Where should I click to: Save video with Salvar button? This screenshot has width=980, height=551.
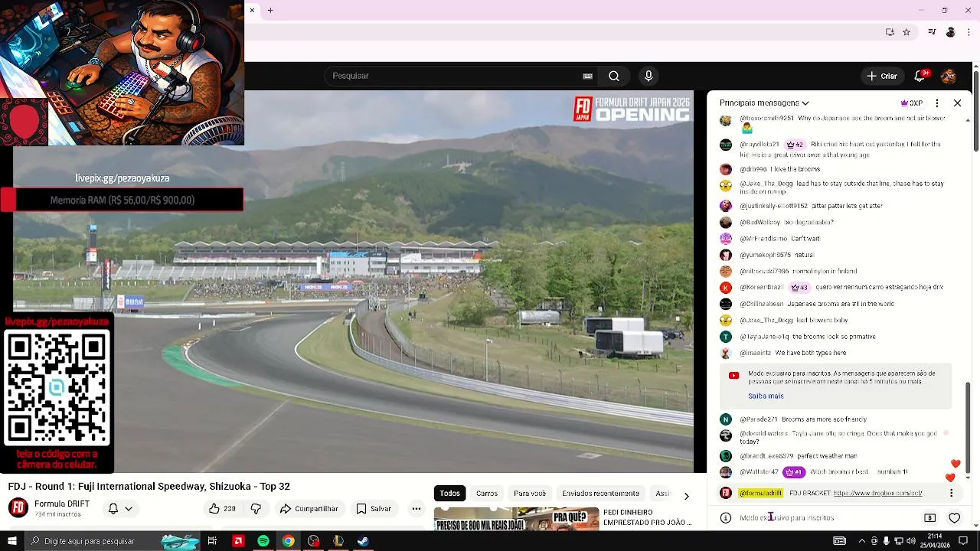(x=374, y=509)
